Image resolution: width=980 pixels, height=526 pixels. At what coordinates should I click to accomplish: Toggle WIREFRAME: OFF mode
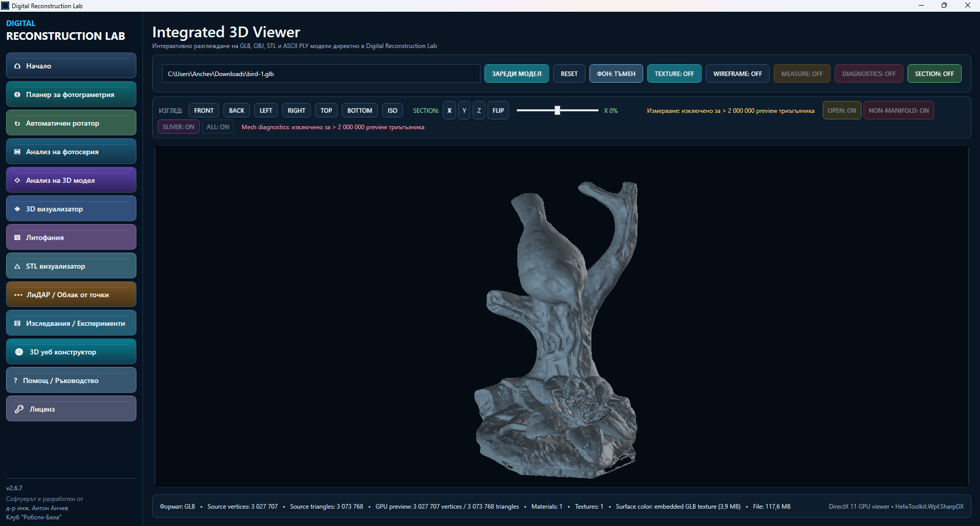[737, 74]
